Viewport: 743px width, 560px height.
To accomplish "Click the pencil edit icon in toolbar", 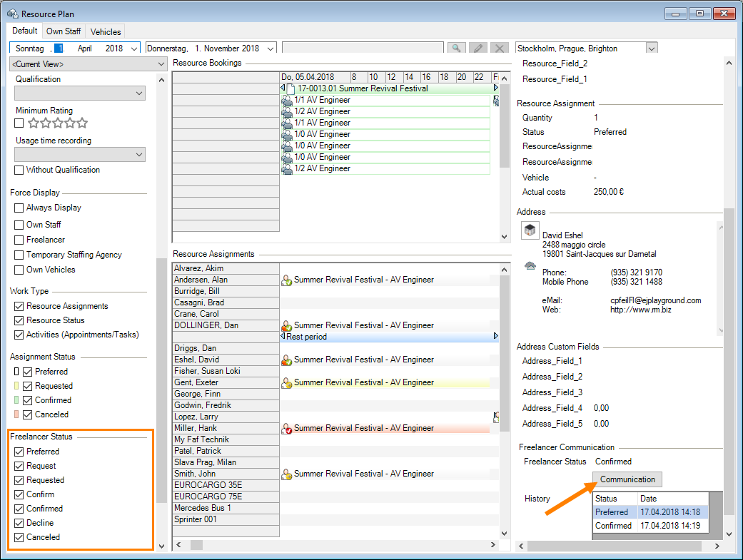I will point(478,49).
